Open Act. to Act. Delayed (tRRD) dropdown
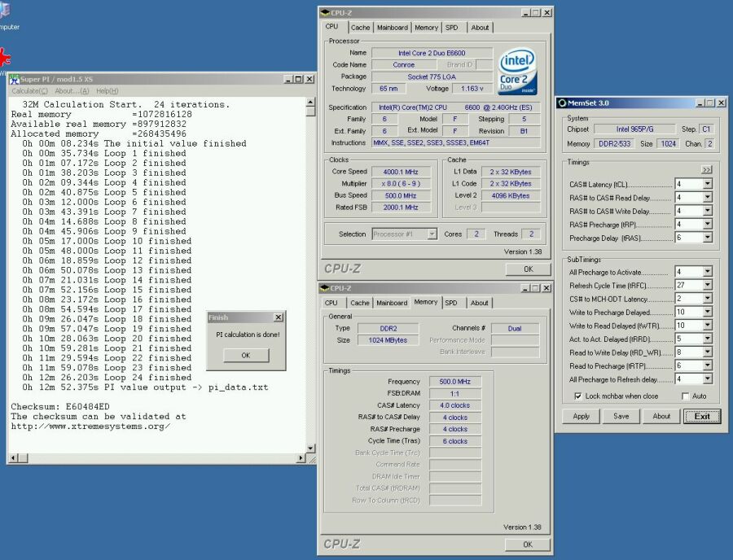Viewport: 733px width, 560px height. click(707, 339)
